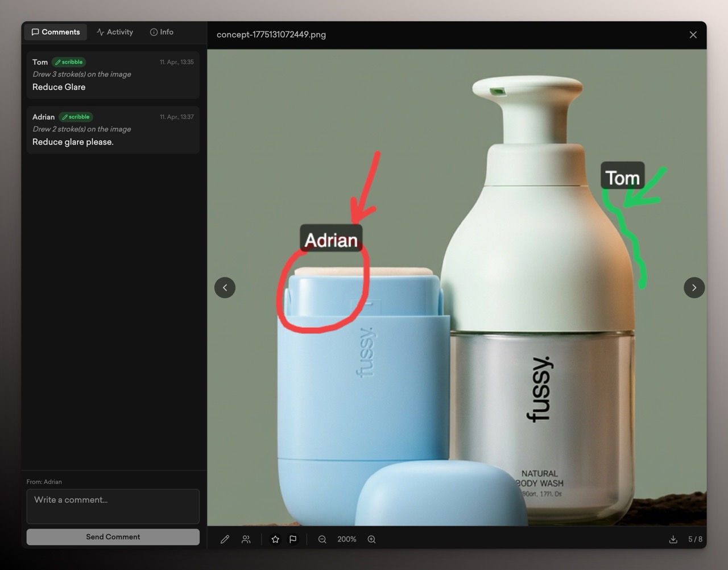
Task: Switch to the Comments tab
Action: tap(56, 32)
